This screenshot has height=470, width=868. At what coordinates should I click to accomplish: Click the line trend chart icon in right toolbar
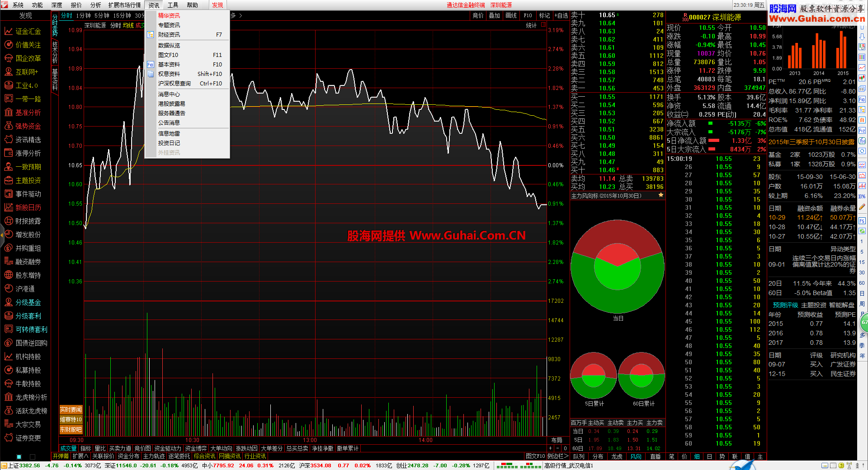(862, 68)
